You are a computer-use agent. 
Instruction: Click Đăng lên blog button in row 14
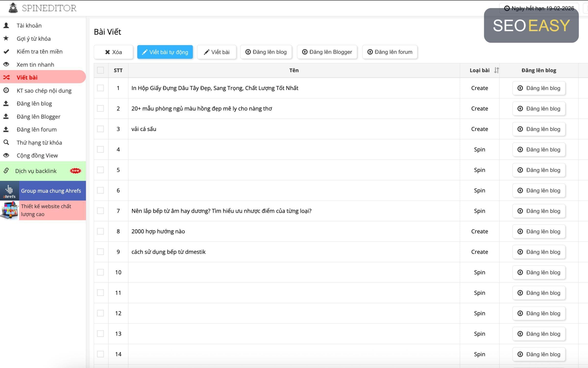coord(539,354)
